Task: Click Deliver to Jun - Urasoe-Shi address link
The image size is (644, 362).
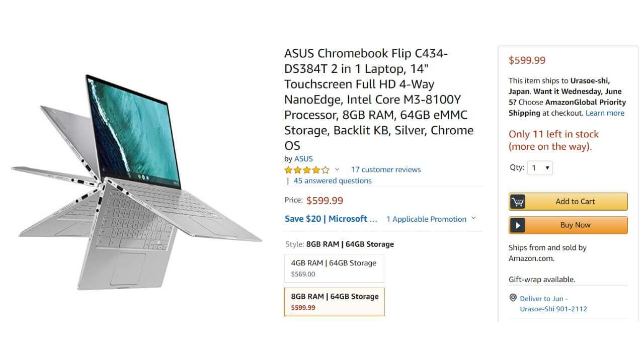Action: point(553,304)
